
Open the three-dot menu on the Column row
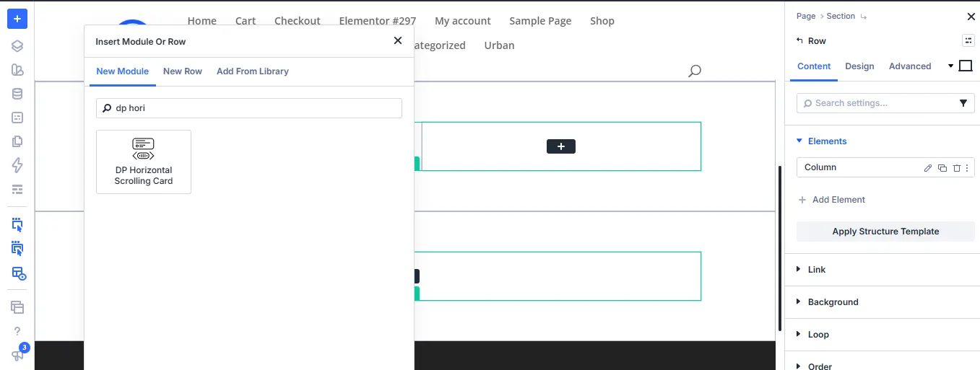click(967, 168)
